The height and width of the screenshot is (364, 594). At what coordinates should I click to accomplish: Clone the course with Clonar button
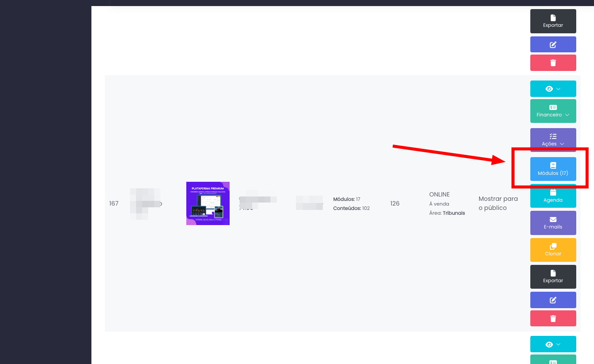[553, 250]
